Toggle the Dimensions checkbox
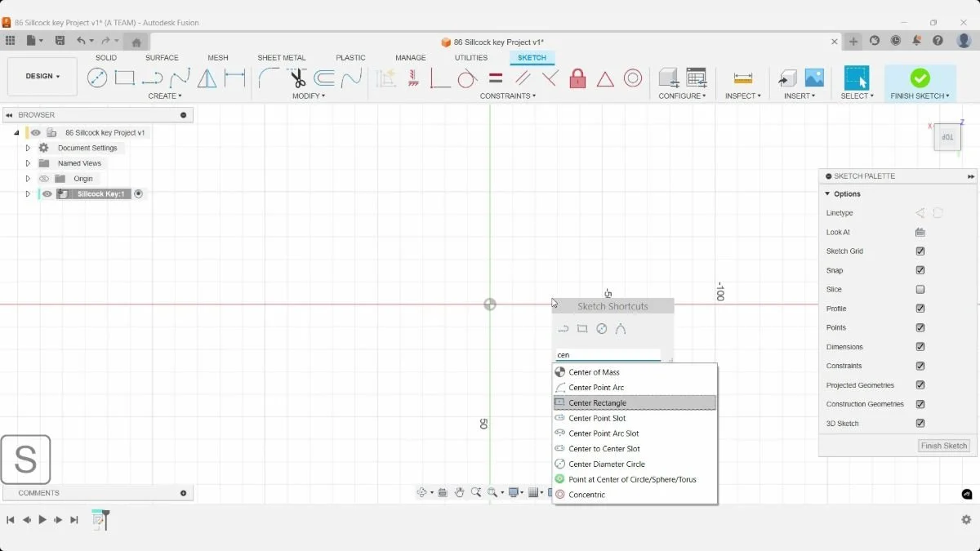 pyautogui.click(x=920, y=347)
